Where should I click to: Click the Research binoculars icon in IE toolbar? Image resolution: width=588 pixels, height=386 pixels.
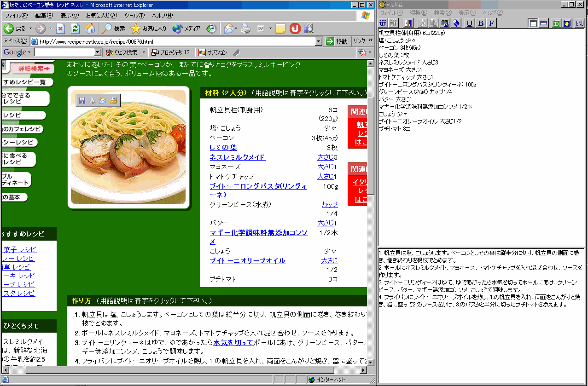click(x=309, y=29)
